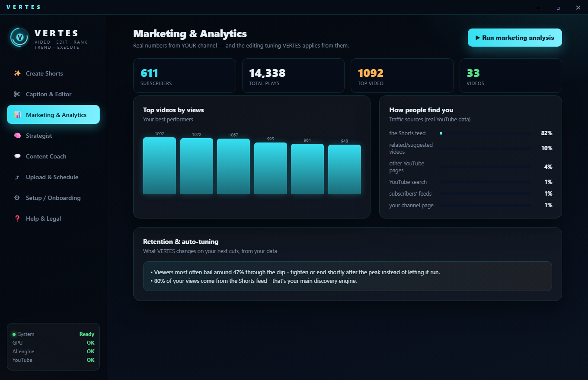Click the question mark icon beside Help & Legal
Image resolution: width=588 pixels, height=380 pixels.
click(17, 218)
